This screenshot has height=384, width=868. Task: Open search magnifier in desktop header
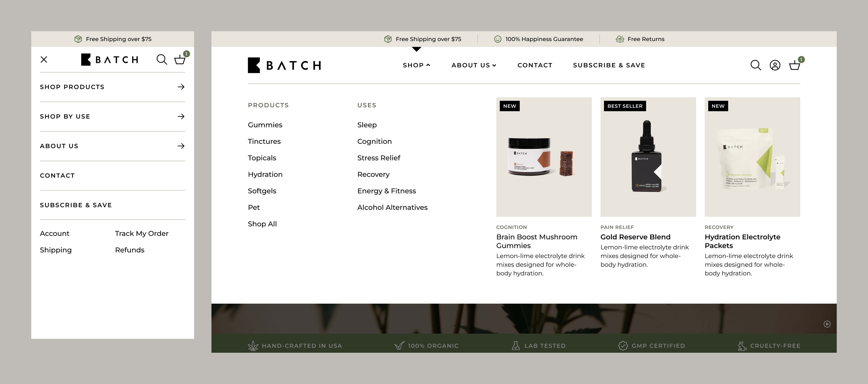click(756, 65)
